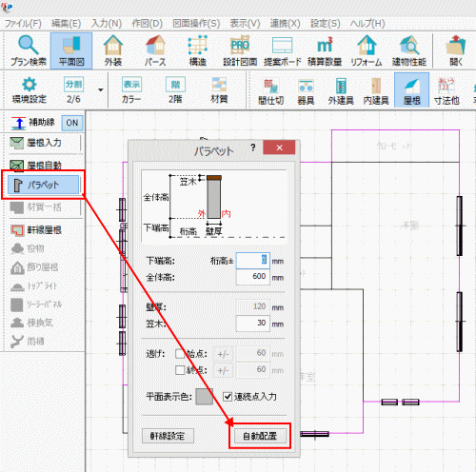Open the パース view icon
Screen dimensions: 476x472
(x=155, y=50)
